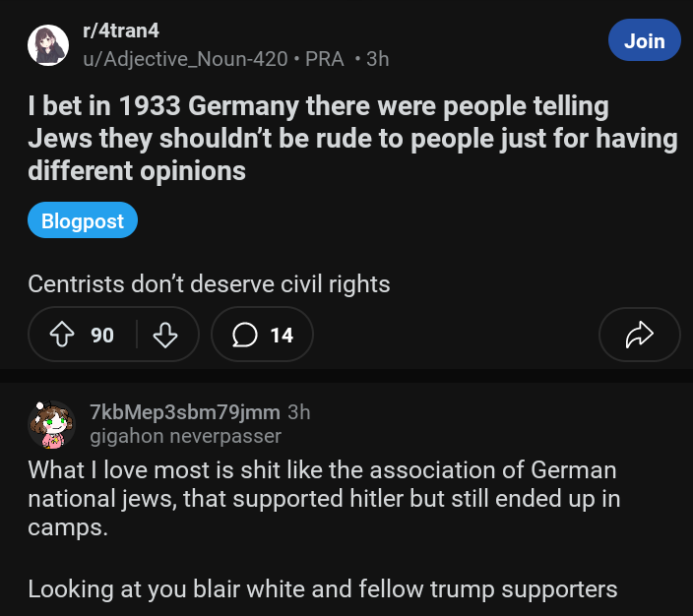Click the comment's 3h timestamp

[298, 412]
